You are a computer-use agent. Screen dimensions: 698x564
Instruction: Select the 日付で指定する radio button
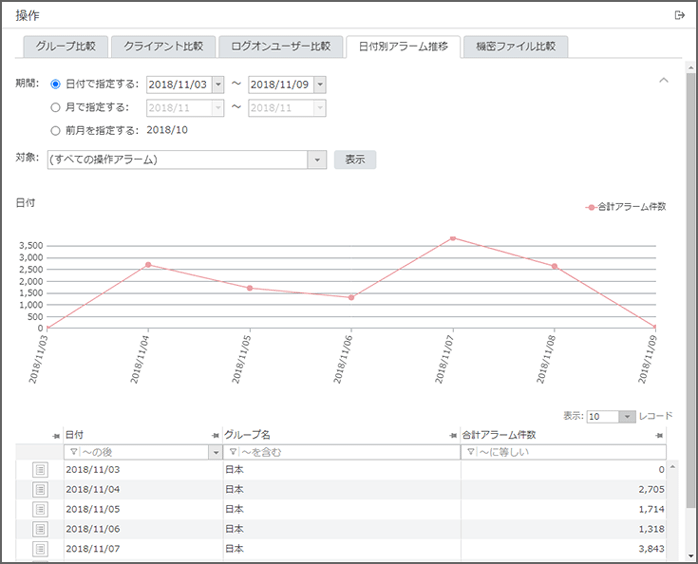coord(55,85)
